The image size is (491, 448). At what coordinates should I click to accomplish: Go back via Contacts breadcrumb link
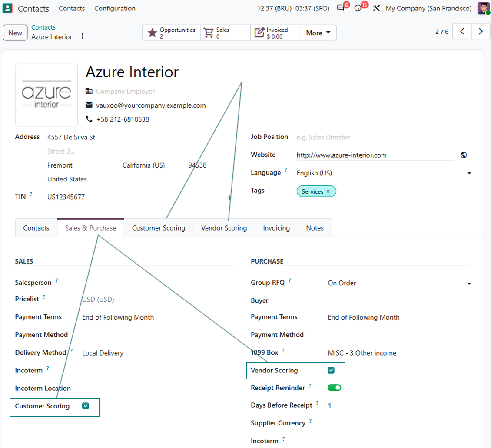(x=43, y=27)
